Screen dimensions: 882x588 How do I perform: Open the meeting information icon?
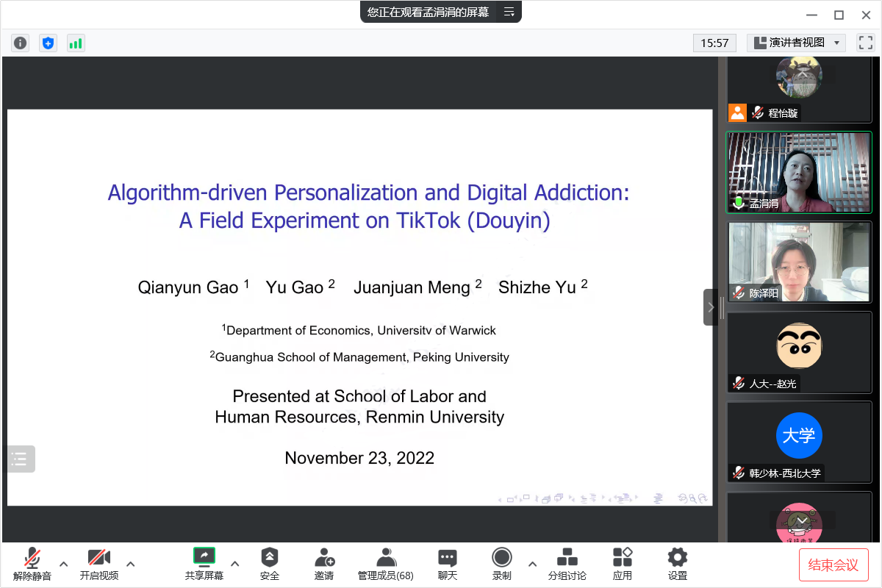20,43
